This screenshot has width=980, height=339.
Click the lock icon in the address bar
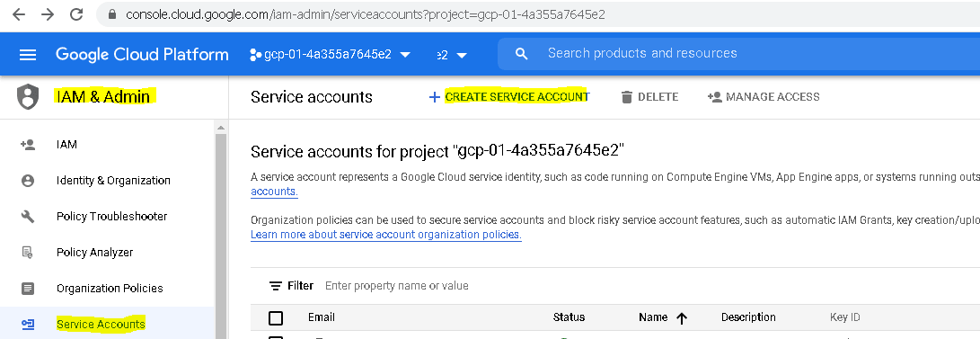(x=112, y=14)
